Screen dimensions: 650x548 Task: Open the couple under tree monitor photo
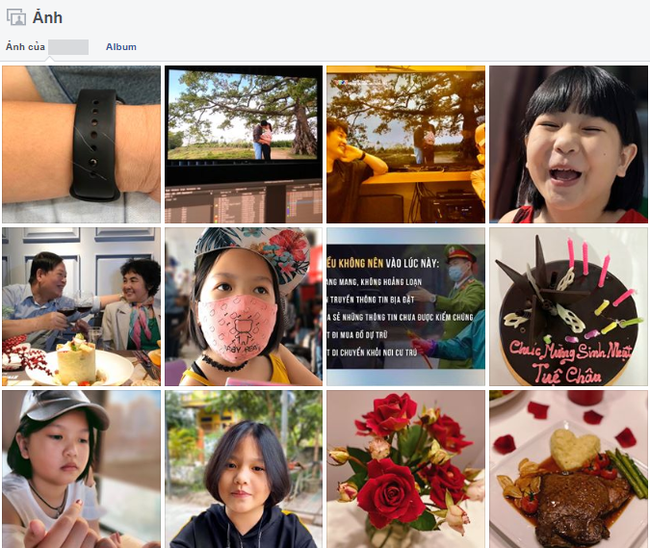244,144
